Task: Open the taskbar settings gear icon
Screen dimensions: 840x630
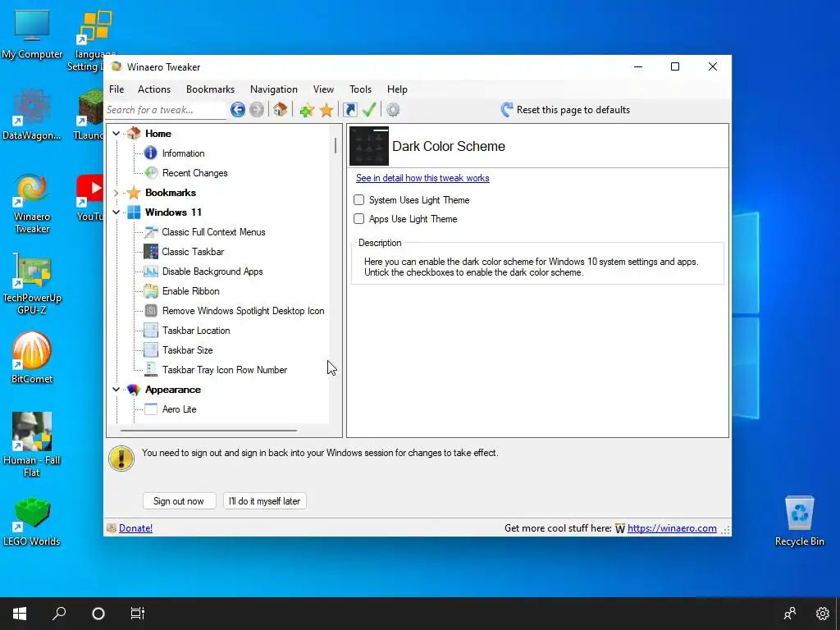Action: tap(822, 614)
